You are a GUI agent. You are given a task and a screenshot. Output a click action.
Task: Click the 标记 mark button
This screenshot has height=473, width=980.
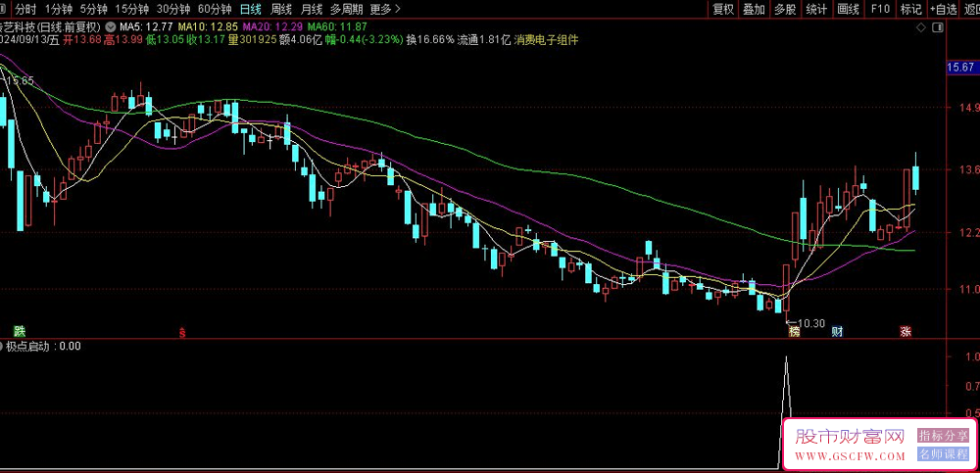910,9
